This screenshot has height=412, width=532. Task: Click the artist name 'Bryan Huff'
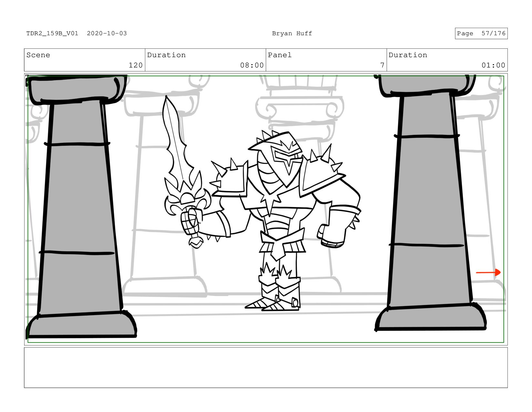click(x=292, y=33)
